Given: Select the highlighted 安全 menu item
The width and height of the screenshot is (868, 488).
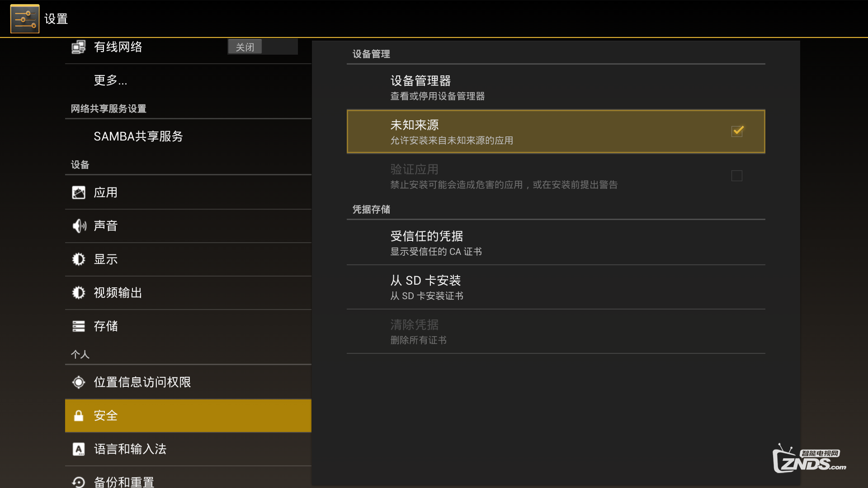Looking at the screenshot, I should click(x=188, y=416).
